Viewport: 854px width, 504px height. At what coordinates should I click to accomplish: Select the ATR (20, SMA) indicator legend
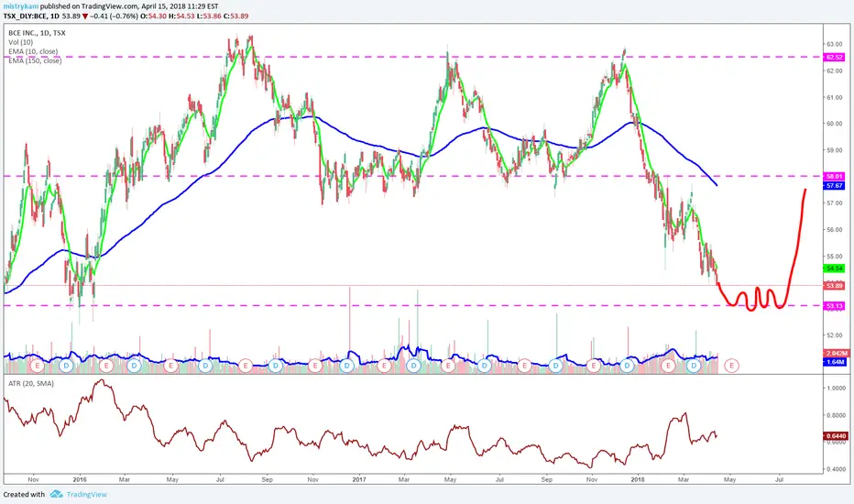[30, 384]
